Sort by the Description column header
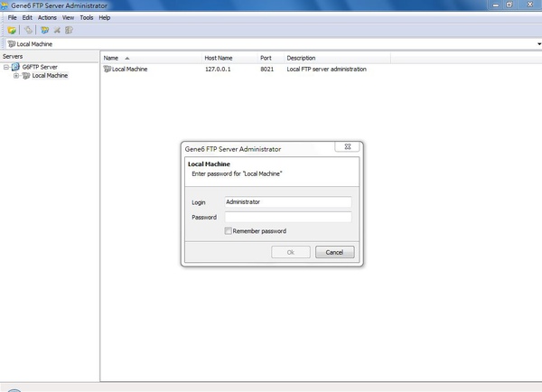Viewport: 542px width, 392px height. 337,58
